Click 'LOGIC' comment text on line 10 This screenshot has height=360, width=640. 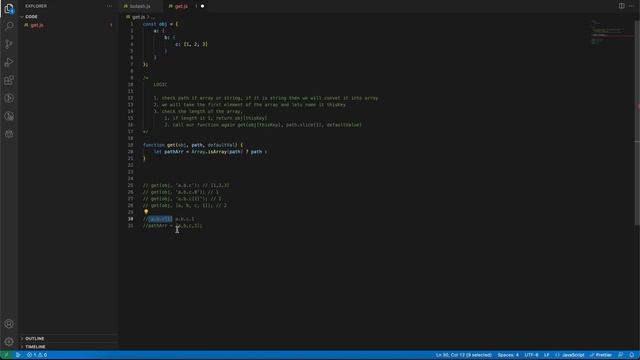click(160, 84)
